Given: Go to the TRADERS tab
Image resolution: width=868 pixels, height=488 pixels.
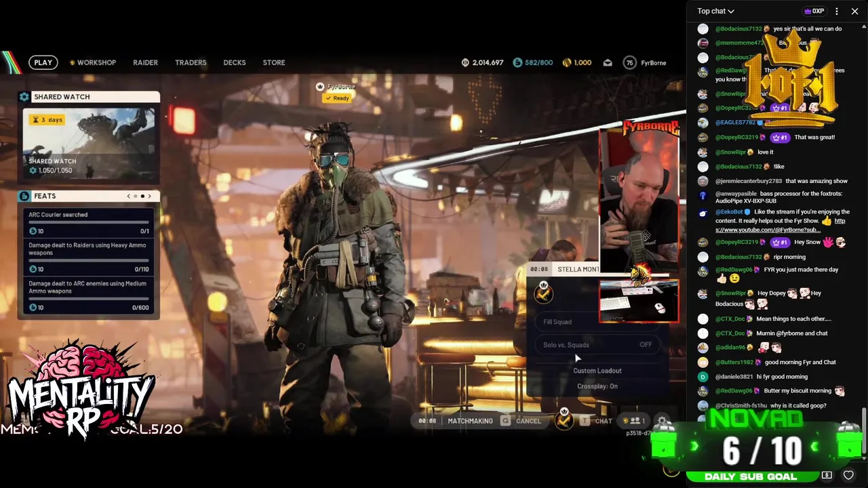Looking at the screenshot, I should [191, 62].
